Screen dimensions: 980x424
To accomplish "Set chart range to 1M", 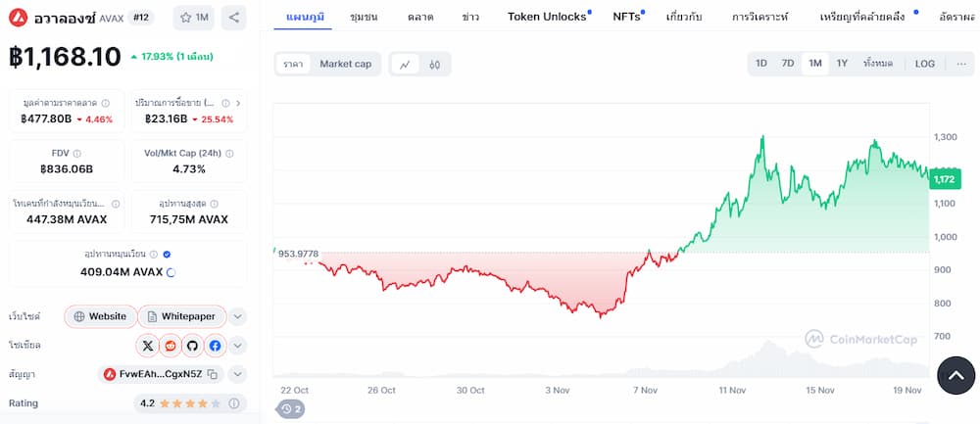I will (815, 64).
